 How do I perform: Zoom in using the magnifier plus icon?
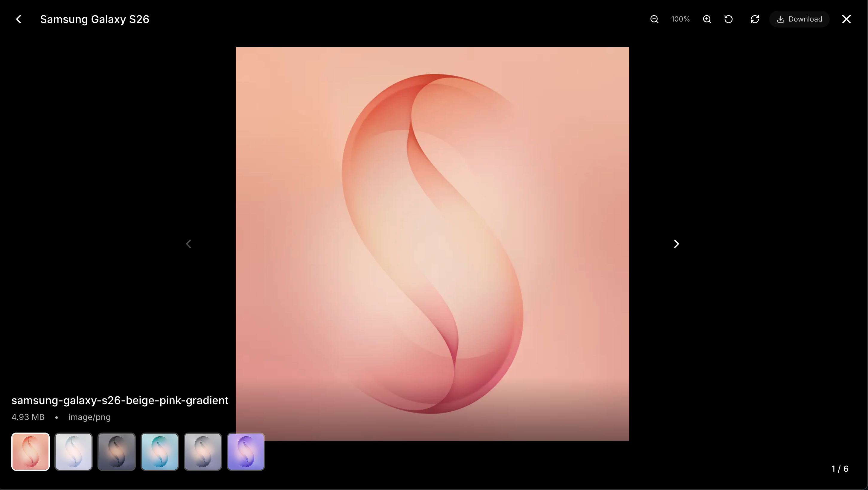pyautogui.click(x=706, y=19)
